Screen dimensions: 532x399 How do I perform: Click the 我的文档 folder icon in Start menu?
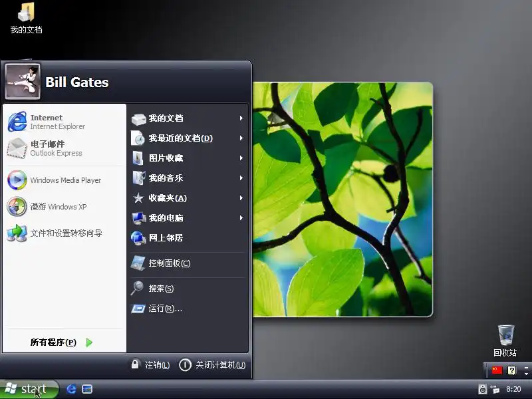(x=138, y=119)
